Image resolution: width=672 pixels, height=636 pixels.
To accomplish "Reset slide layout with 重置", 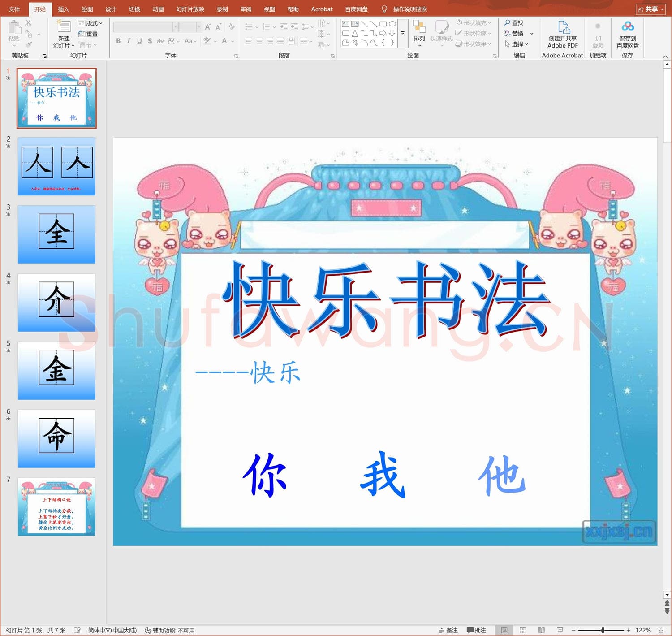I will coord(88,34).
